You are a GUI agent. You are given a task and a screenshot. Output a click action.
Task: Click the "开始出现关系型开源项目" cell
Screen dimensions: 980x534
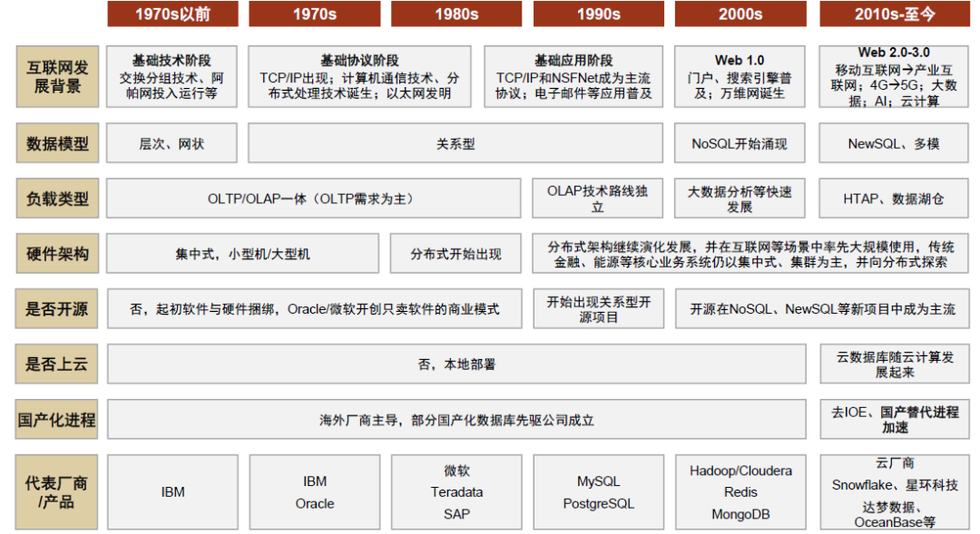point(599,308)
